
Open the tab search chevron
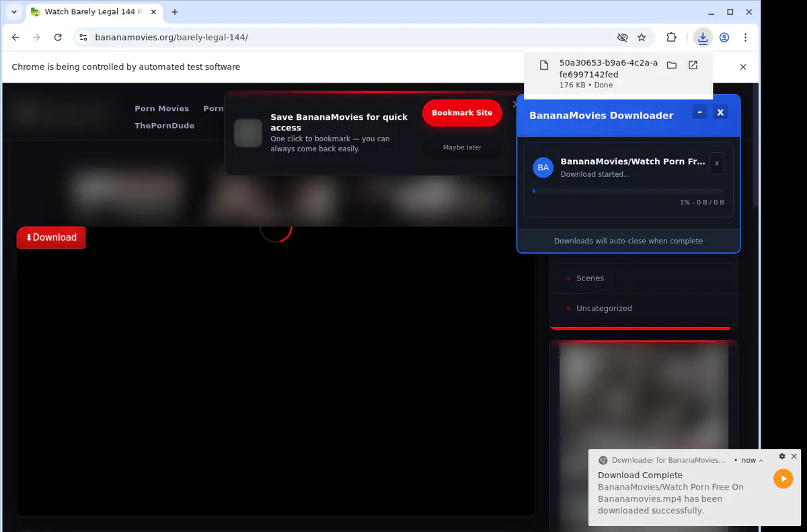point(14,12)
